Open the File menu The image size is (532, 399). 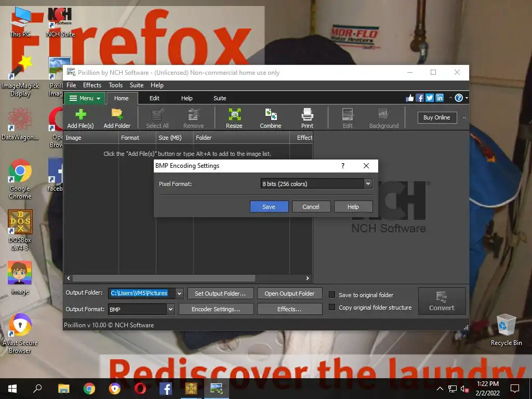(x=71, y=85)
